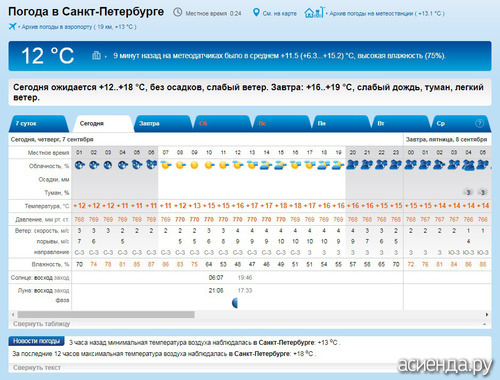Click the 'направление' wind direction label
500x380 pixels.
click(x=51, y=252)
